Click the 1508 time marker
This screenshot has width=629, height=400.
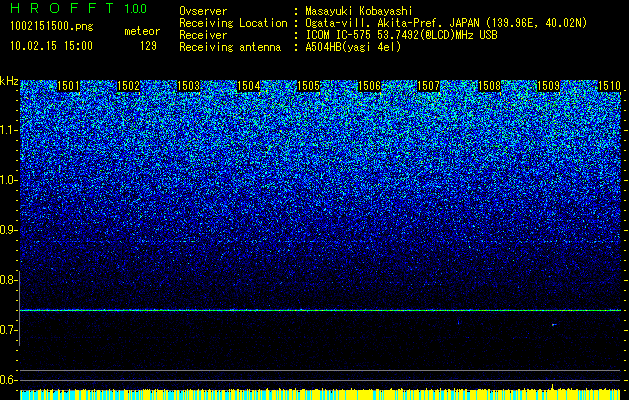point(489,86)
